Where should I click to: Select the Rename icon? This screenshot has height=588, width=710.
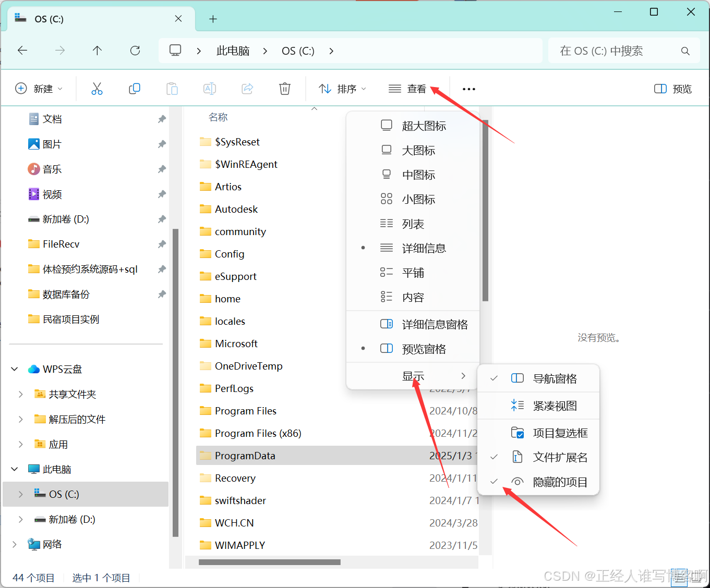point(210,89)
